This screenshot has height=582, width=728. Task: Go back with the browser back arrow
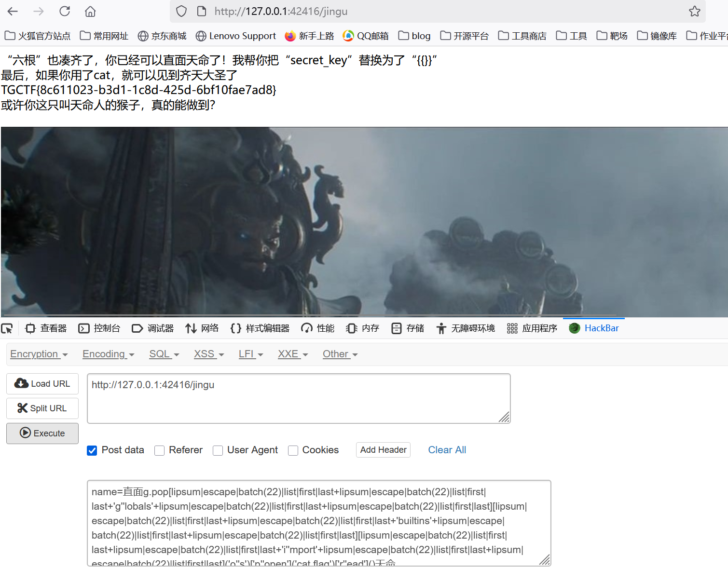click(x=13, y=11)
